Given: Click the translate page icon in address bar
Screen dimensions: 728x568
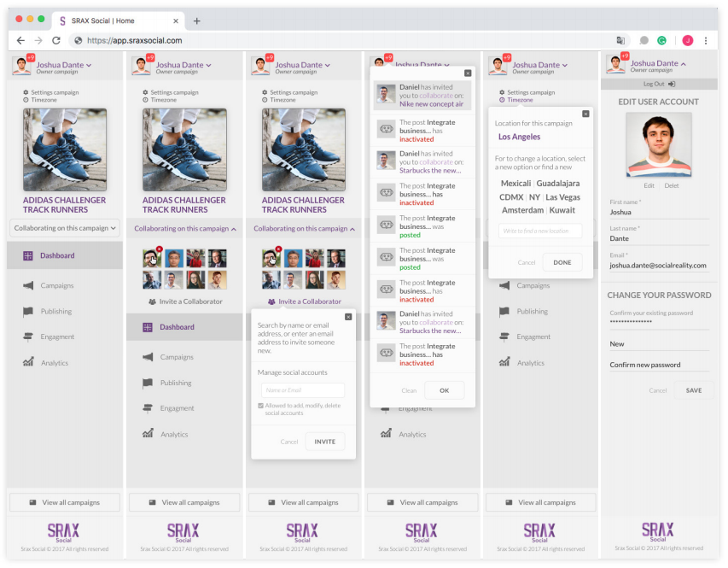Looking at the screenshot, I should click(620, 41).
